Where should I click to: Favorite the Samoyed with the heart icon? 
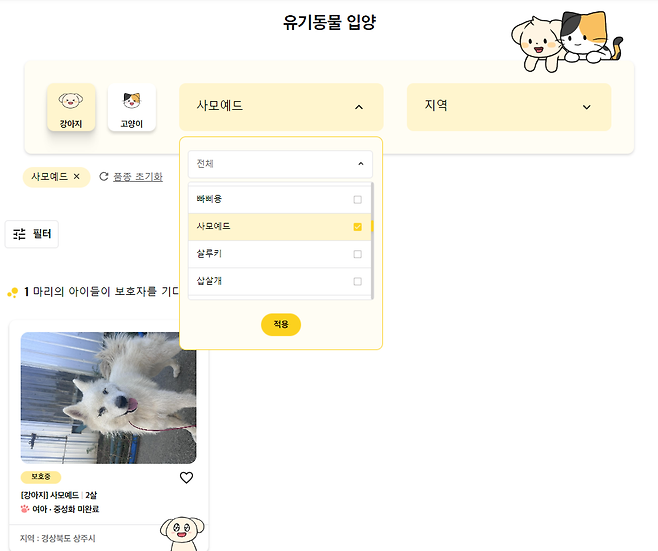click(186, 478)
